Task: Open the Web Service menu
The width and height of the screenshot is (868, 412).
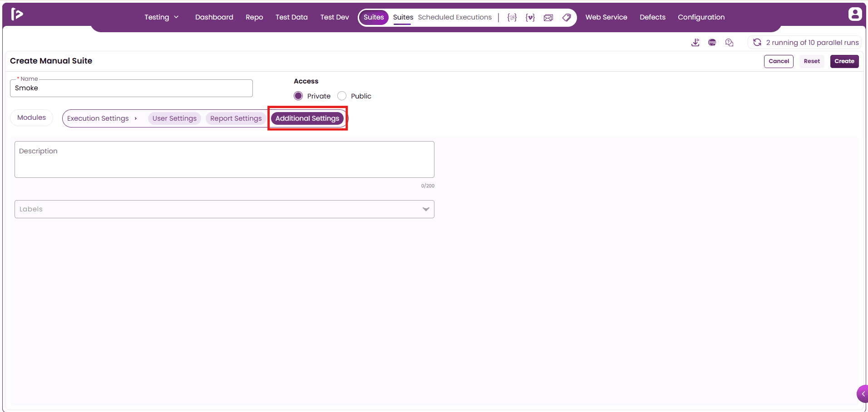Action: (x=606, y=17)
